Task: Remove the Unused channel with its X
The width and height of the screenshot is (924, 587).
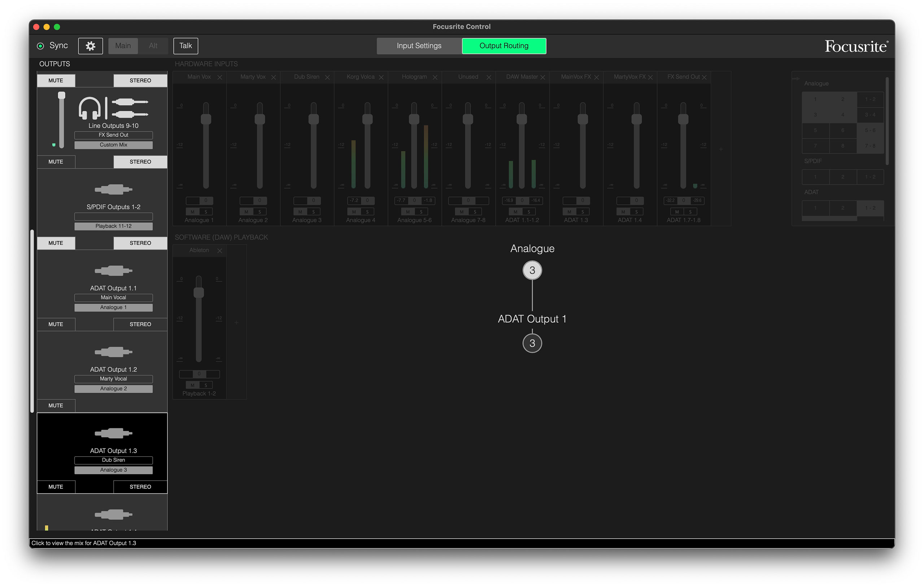Action: coord(489,77)
